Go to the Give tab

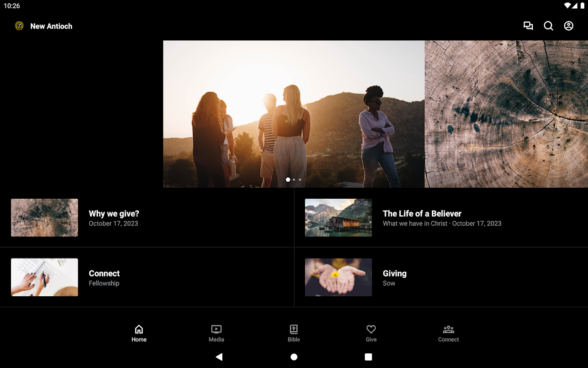coord(371,333)
